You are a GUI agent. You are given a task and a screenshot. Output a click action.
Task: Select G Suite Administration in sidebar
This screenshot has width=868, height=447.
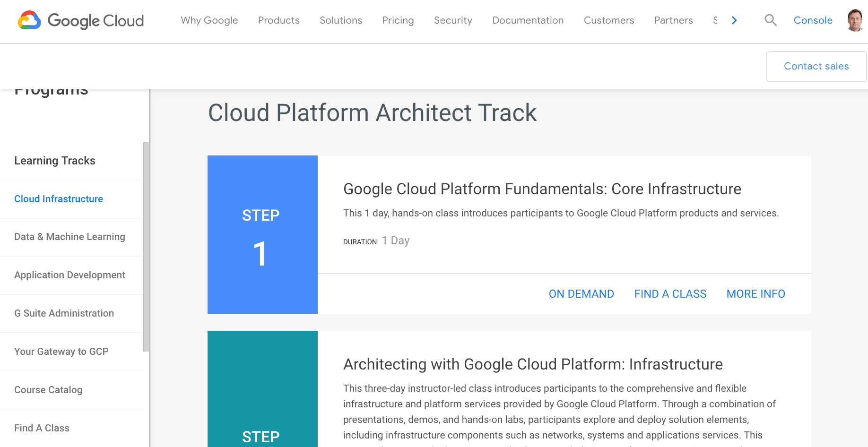click(x=64, y=313)
